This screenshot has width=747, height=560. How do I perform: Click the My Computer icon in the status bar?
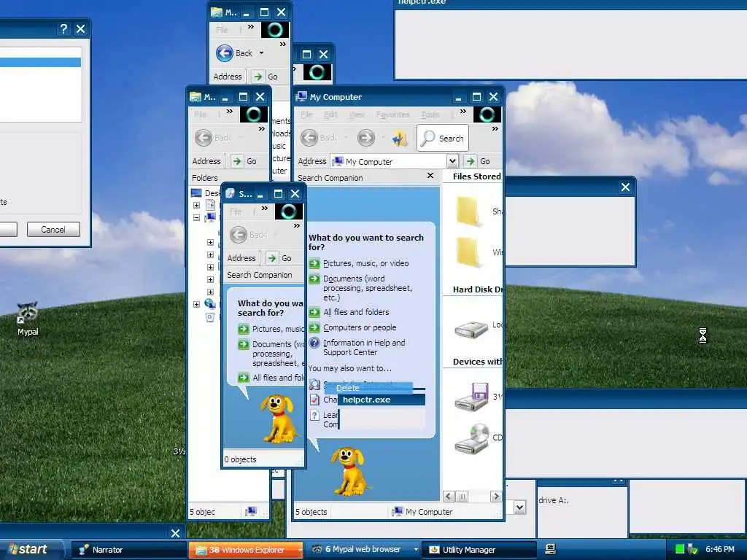tap(397, 511)
